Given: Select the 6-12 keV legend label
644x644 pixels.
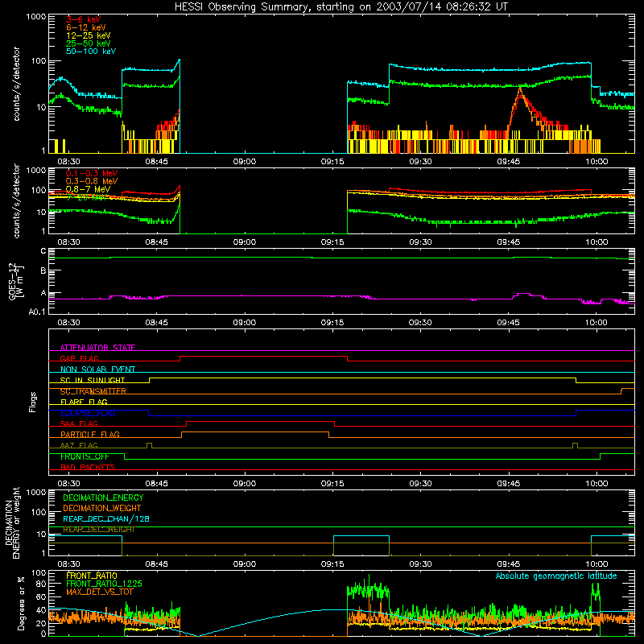Looking at the screenshot, I should tap(86, 27).
